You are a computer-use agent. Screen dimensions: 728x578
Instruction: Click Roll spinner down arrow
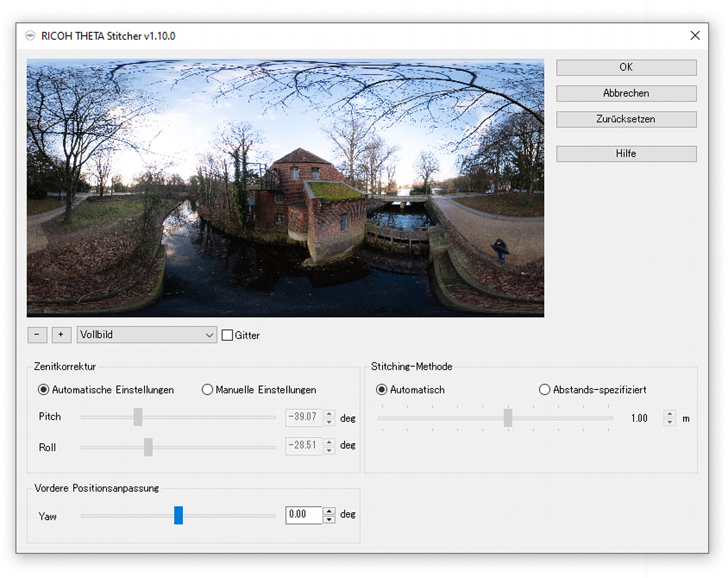[329, 451]
